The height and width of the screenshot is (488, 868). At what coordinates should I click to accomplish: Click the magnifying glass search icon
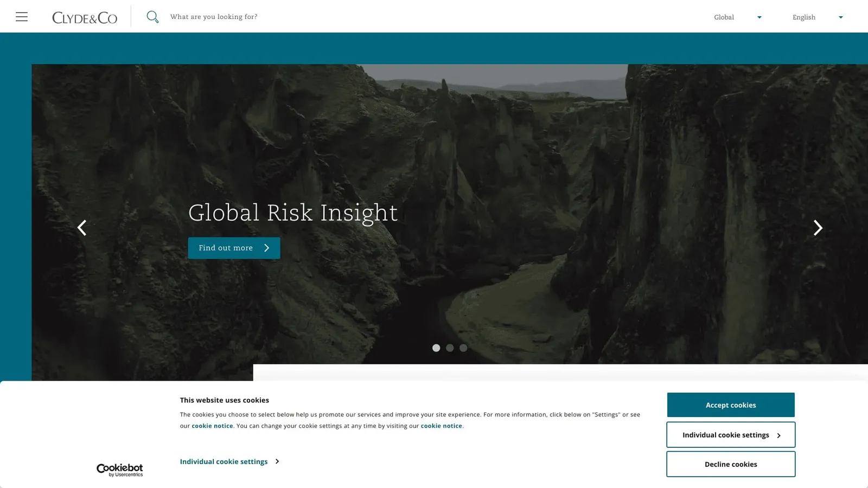152,17
